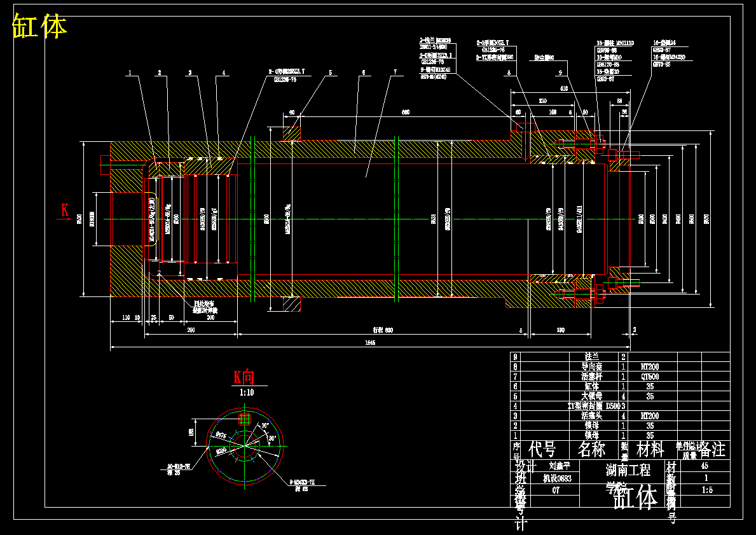Click the 防尘圈 callout label
The height and width of the screenshot is (535, 756).
[x=544, y=57]
